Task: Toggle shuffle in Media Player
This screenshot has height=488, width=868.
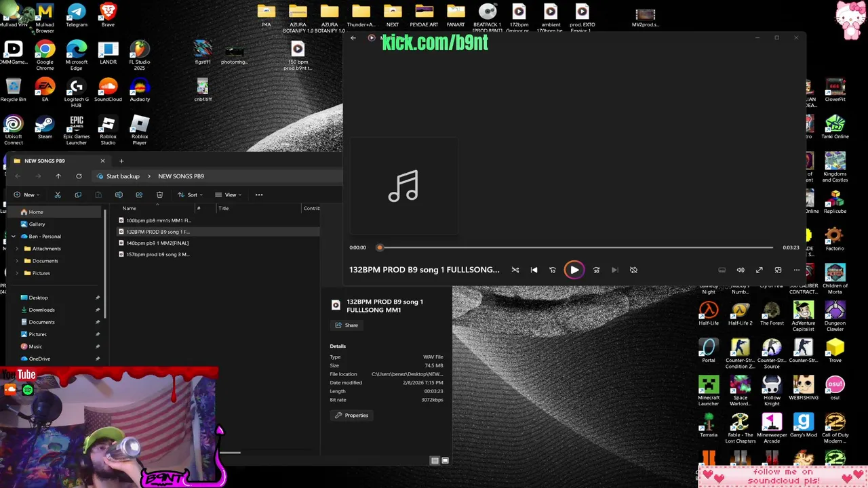Action: [x=515, y=270]
